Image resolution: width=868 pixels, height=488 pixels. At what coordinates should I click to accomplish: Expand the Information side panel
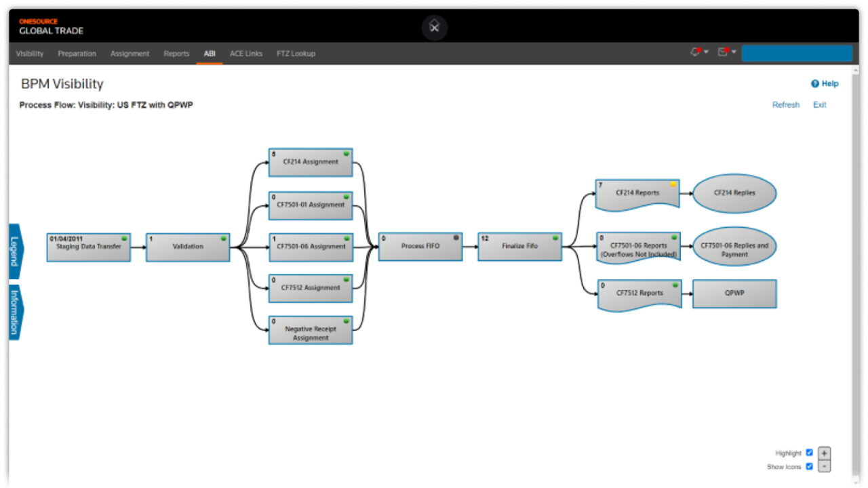click(15, 312)
